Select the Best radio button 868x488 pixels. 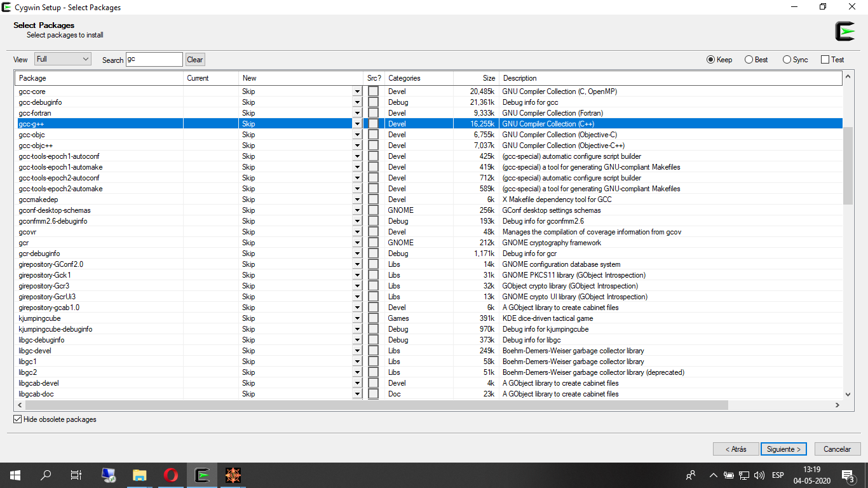[749, 60]
